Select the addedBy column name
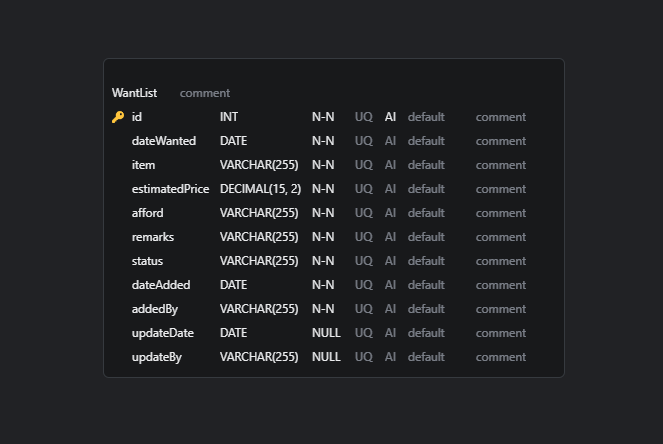663x444 pixels. coord(155,309)
